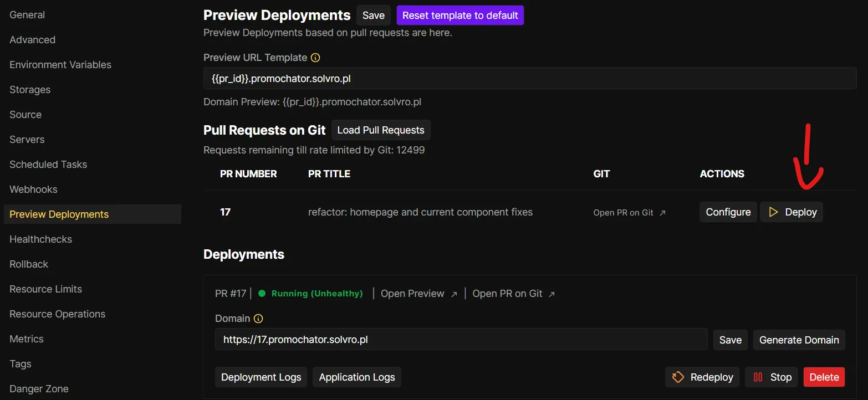This screenshot has height=400, width=868.
Task: Open Deployment Logs
Action: click(261, 377)
